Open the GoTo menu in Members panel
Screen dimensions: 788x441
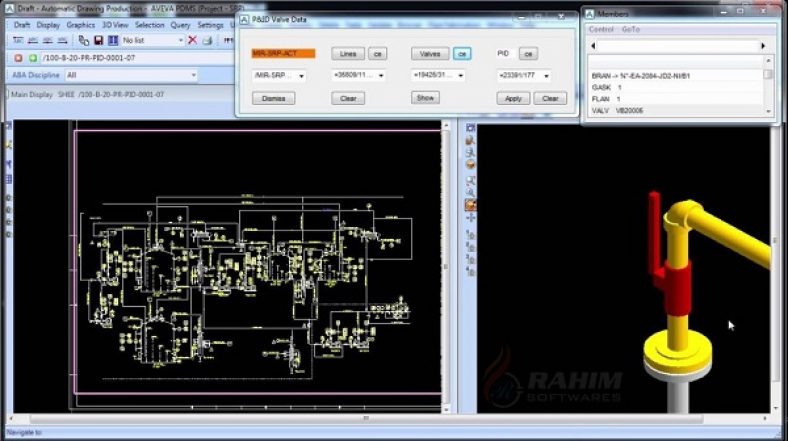[631, 29]
